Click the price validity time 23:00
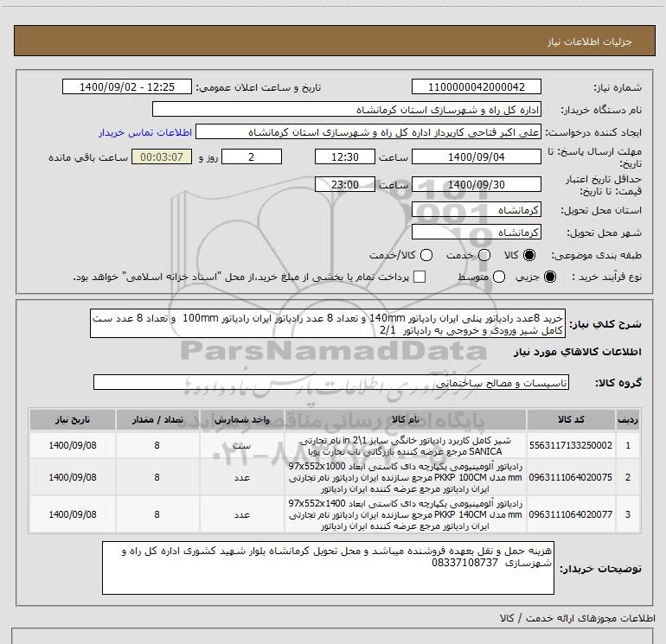Viewport: 666px width, 644px height. tap(345, 184)
